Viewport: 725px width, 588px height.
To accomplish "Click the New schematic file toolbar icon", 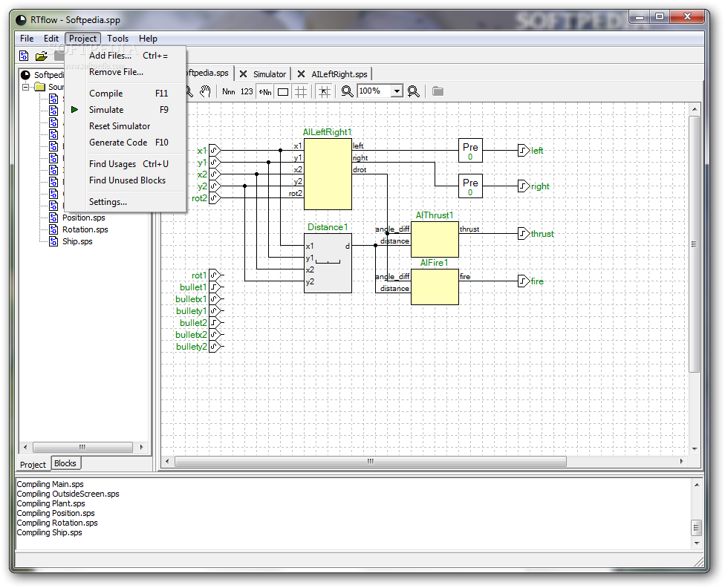I will click(24, 56).
